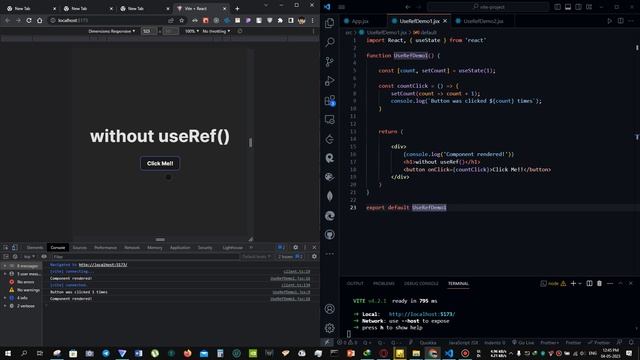640x360 pixels.
Task: Bookmark this page with star icon
Action: click(182, 20)
